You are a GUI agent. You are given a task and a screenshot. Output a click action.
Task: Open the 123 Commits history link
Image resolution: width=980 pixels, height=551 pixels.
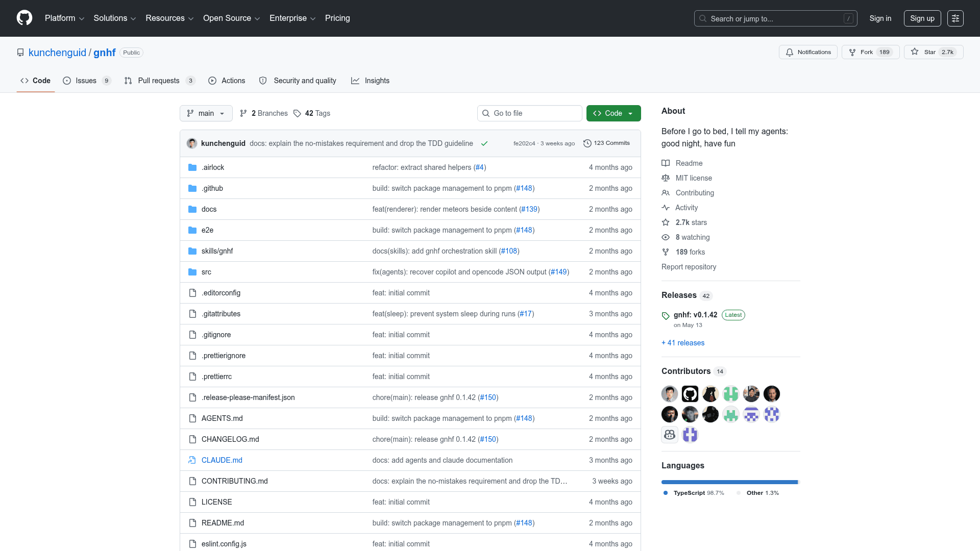coord(606,143)
